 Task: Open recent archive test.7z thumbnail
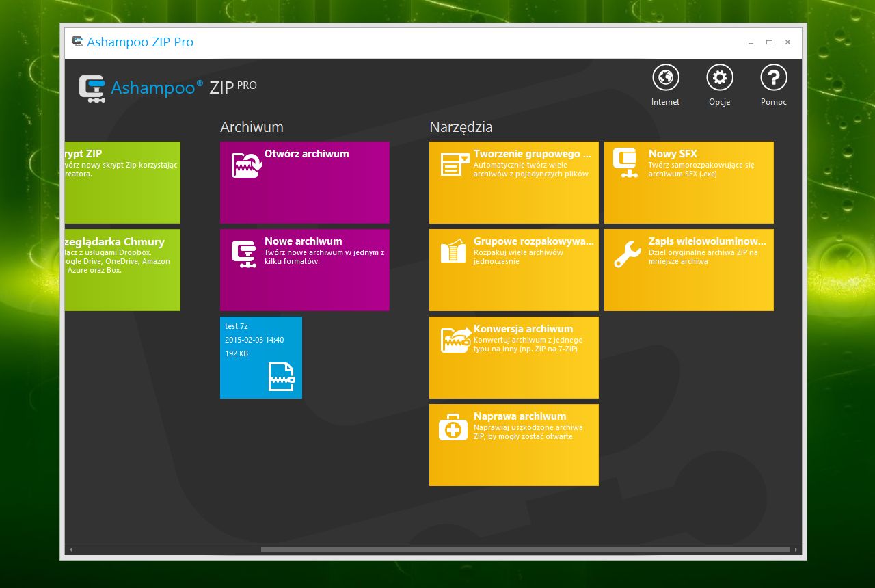[x=261, y=358]
